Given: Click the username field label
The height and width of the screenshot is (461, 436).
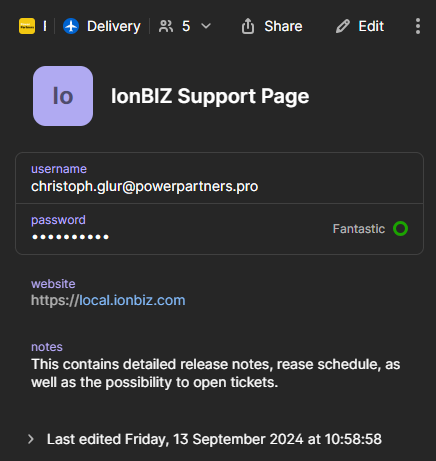Looking at the screenshot, I should (59, 169).
